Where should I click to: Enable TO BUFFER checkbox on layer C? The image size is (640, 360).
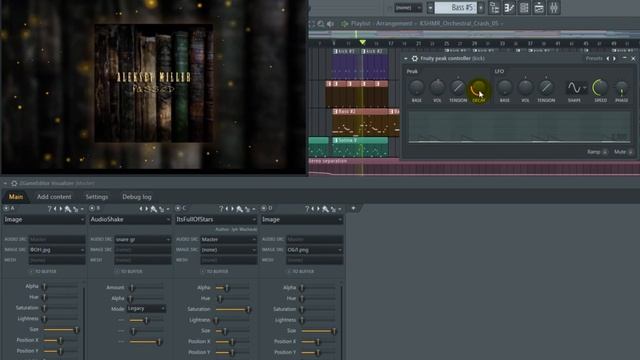coord(203,271)
